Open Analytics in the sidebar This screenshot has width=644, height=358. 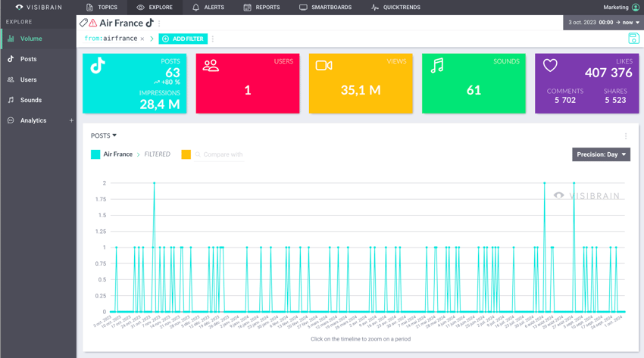click(x=33, y=120)
